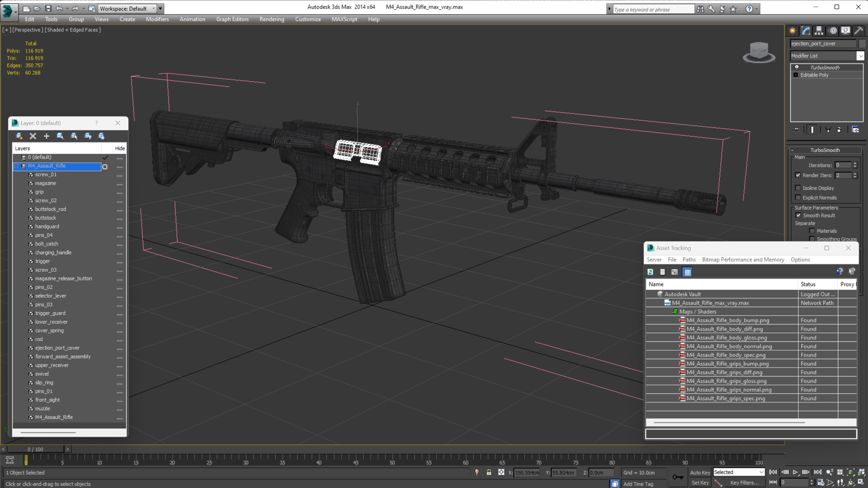868x488 pixels.
Task: Click Configure Modifier Sets icon
Action: point(856,130)
